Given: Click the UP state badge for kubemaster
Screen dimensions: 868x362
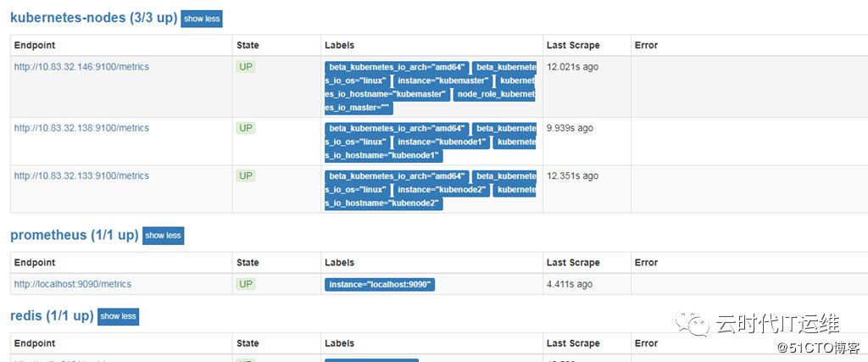Looking at the screenshot, I should pyautogui.click(x=246, y=67).
